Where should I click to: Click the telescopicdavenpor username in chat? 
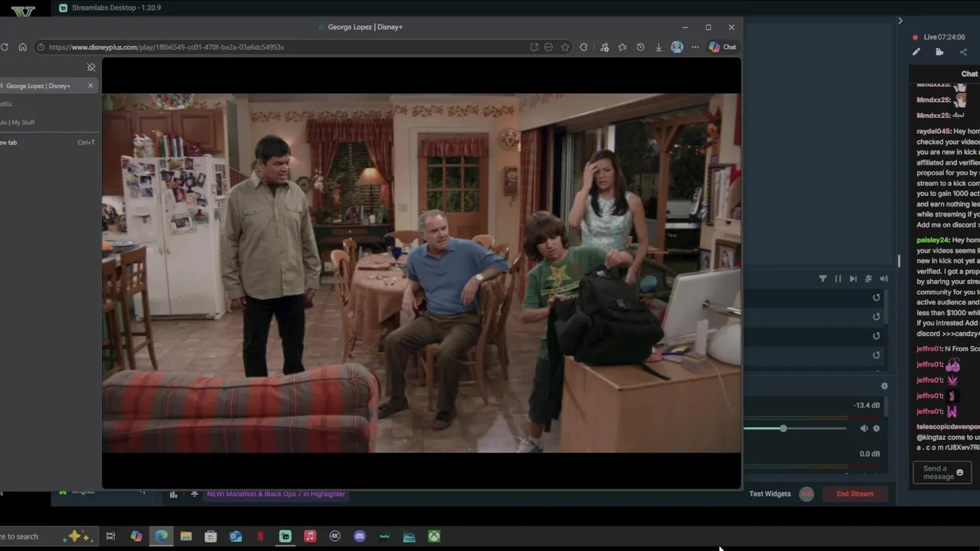(x=948, y=426)
